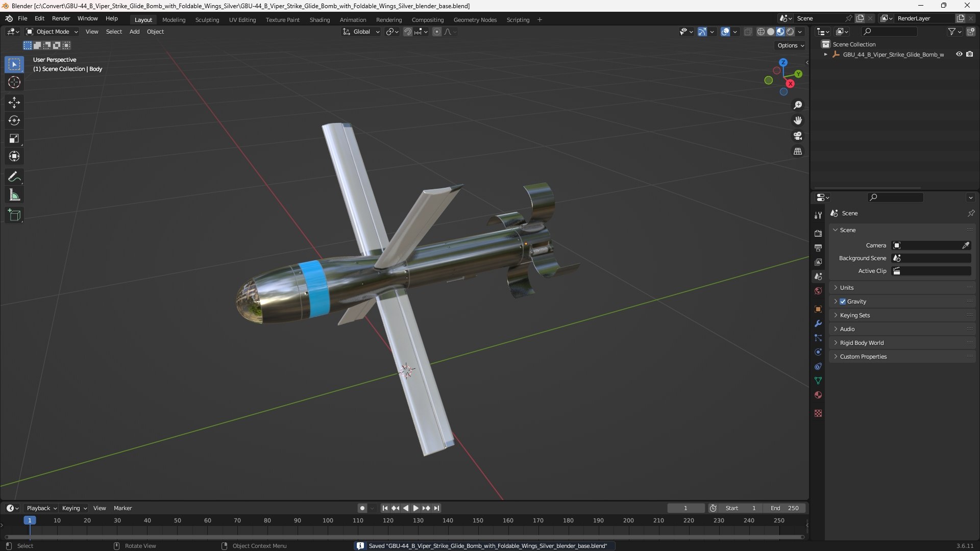Select the Rotate tool in toolbar
Viewport: 980px width, 551px height.
[14, 120]
